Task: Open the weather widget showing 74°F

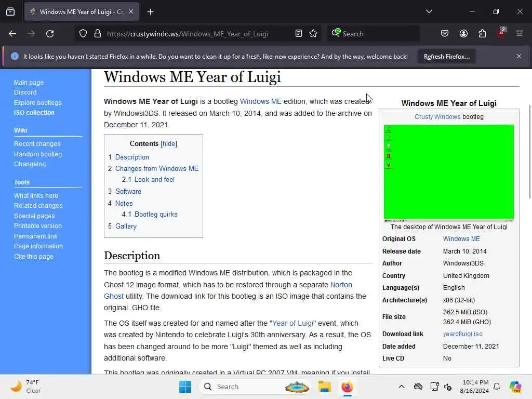Action: pos(25,387)
